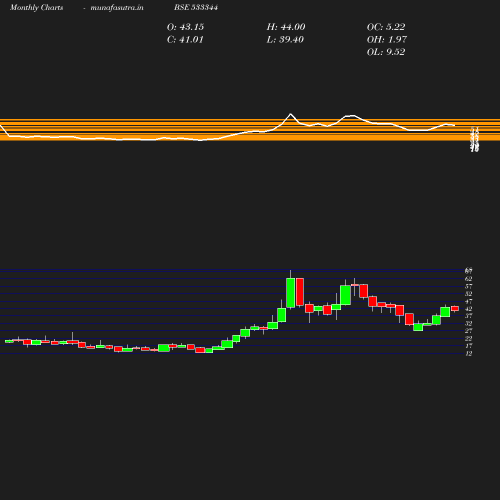
Task: Click the 'OL: 9.52' reading
Action: click(386, 52)
